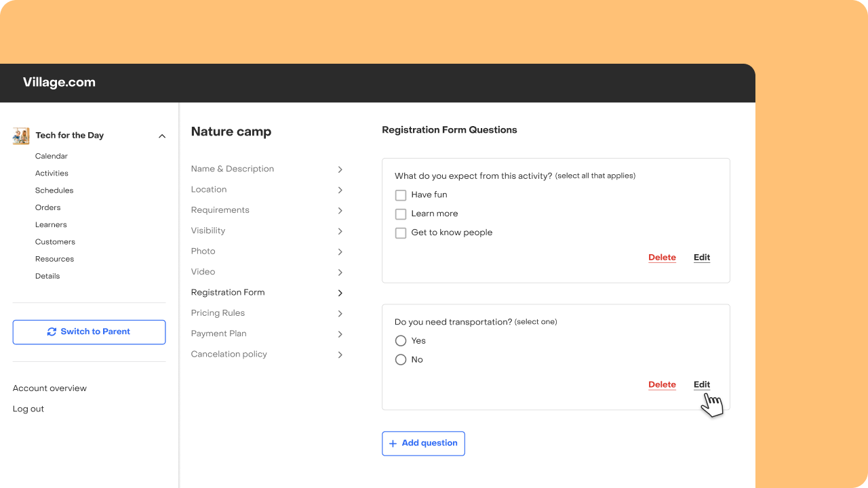Open chevron next to Visibility

(340, 231)
